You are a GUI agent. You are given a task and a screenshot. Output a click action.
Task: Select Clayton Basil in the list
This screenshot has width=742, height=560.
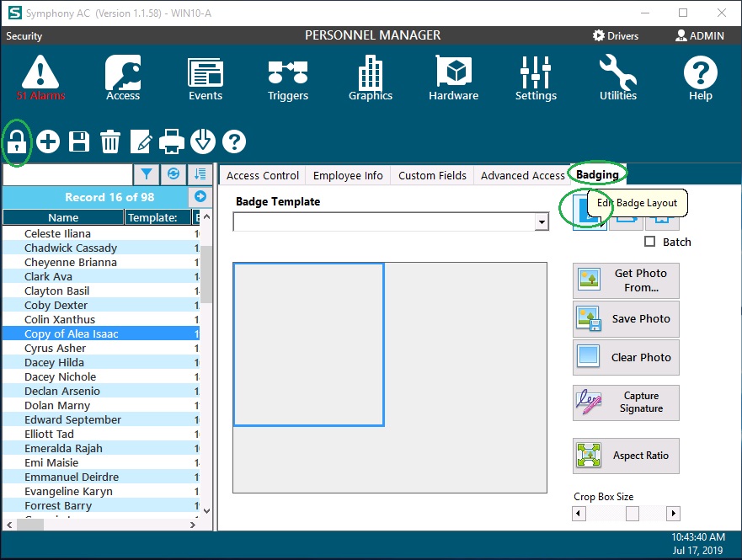tap(101, 291)
